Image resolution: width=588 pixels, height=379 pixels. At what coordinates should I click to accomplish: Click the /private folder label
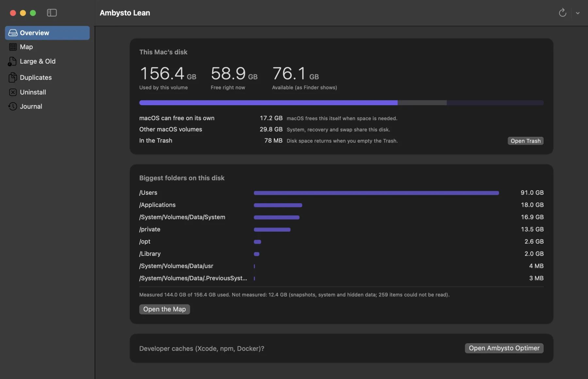coord(150,229)
